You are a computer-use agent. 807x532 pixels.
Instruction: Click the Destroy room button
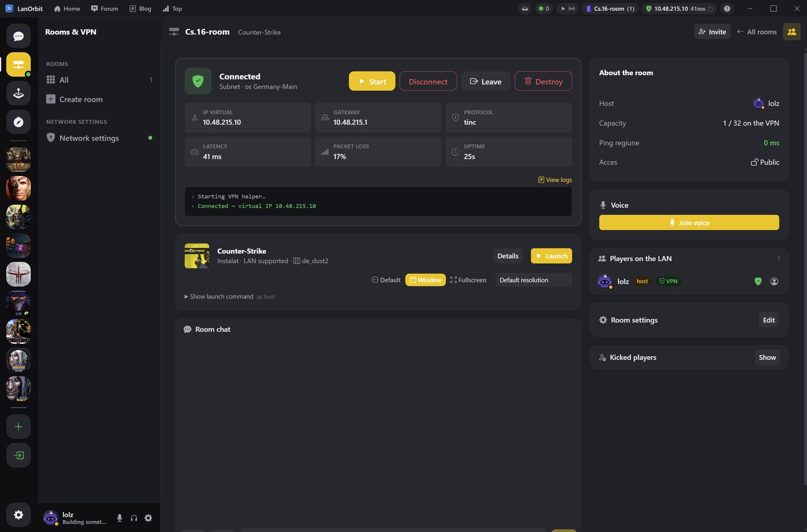(x=543, y=81)
